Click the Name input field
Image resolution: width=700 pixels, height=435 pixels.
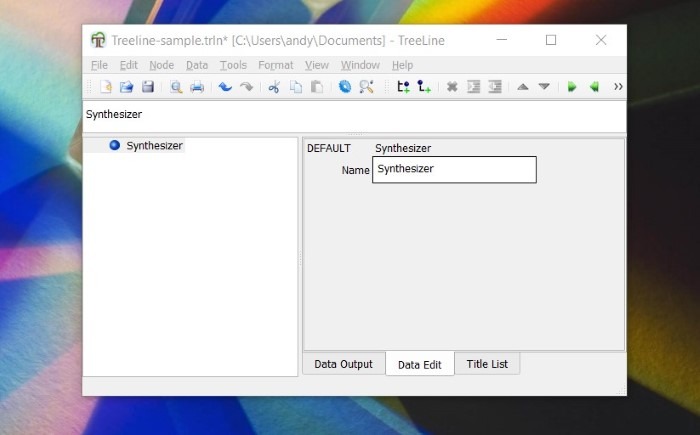click(x=454, y=170)
